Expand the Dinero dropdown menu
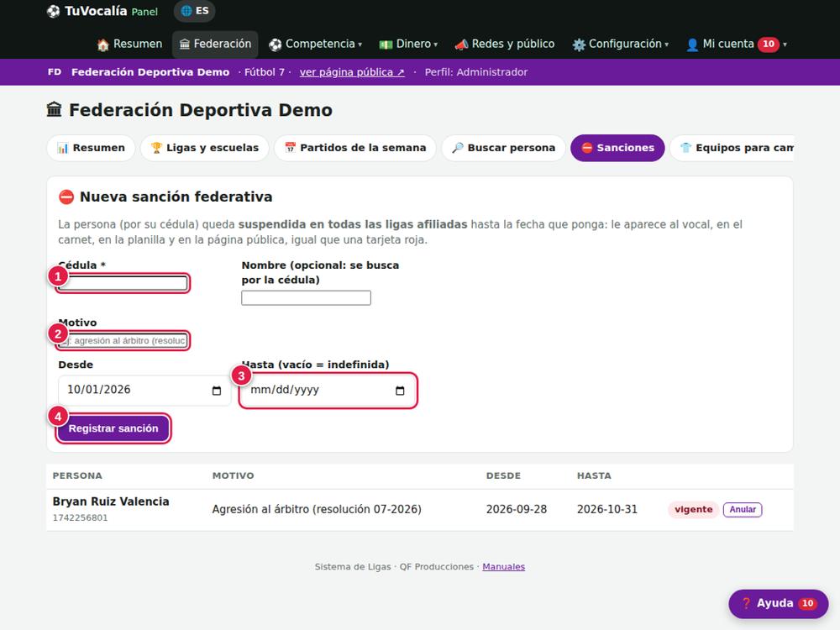 pos(408,44)
